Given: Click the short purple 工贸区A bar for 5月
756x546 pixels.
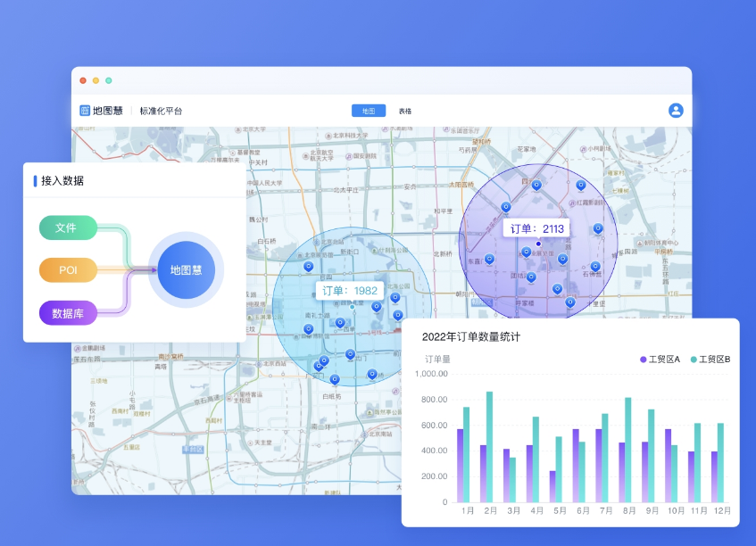Looking at the screenshot, I should [x=552, y=486].
